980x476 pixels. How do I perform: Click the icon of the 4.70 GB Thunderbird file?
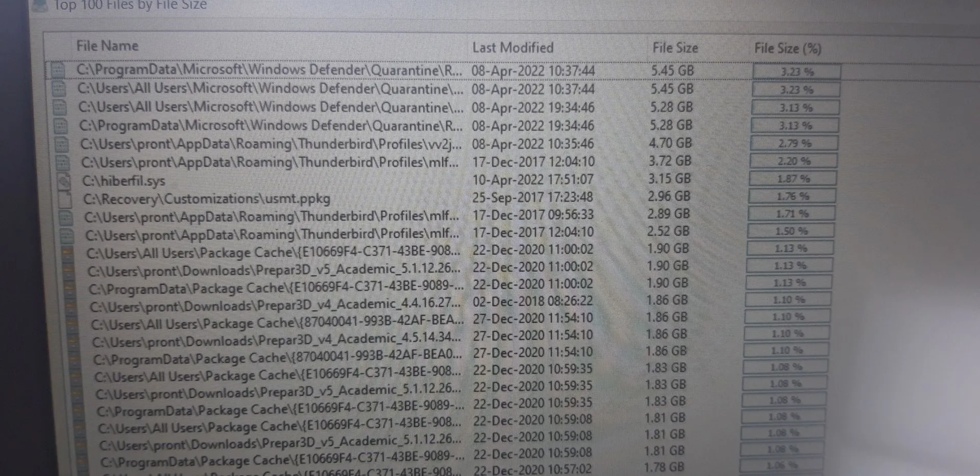[62, 144]
